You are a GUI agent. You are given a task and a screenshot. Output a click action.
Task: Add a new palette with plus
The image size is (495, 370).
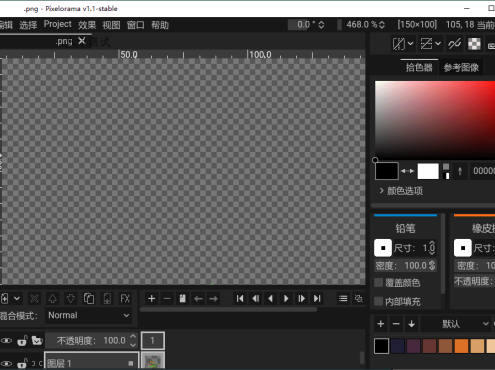coord(381,324)
